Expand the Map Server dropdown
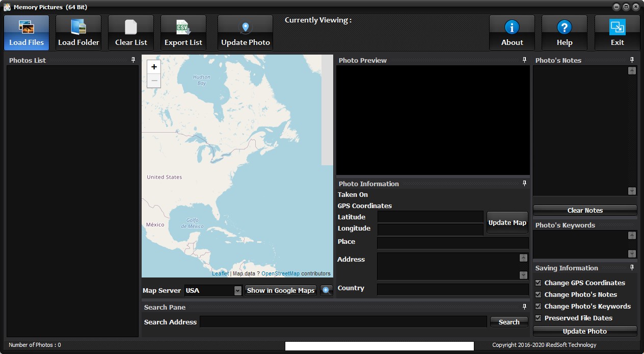644x354 pixels. [237, 291]
